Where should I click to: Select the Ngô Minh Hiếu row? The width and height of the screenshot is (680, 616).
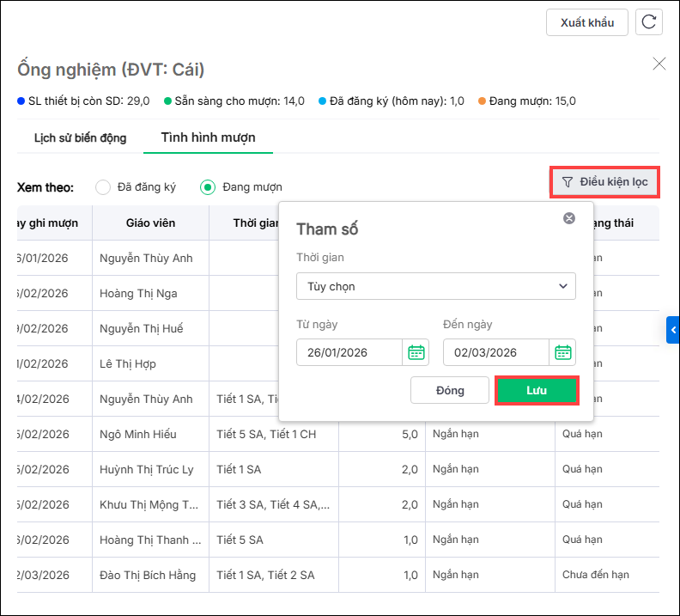[x=138, y=435]
